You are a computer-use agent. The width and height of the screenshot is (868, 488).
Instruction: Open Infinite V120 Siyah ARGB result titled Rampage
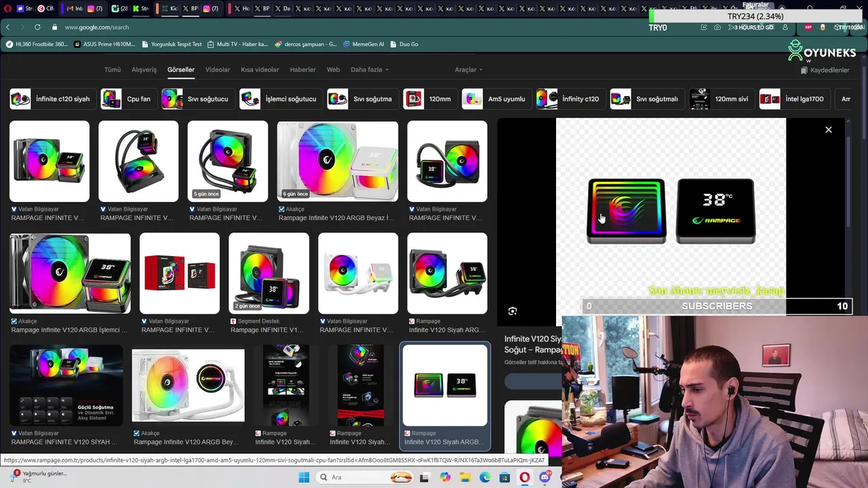click(x=447, y=330)
